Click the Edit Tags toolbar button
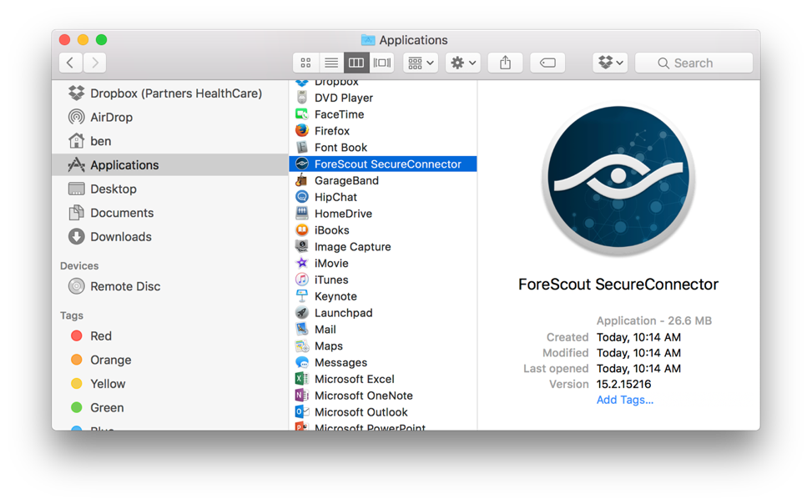This screenshot has height=504, width=812. 547,63
